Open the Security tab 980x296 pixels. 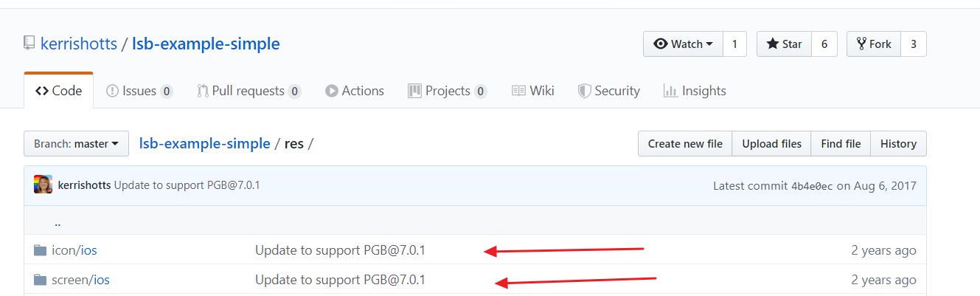[609, 91]
